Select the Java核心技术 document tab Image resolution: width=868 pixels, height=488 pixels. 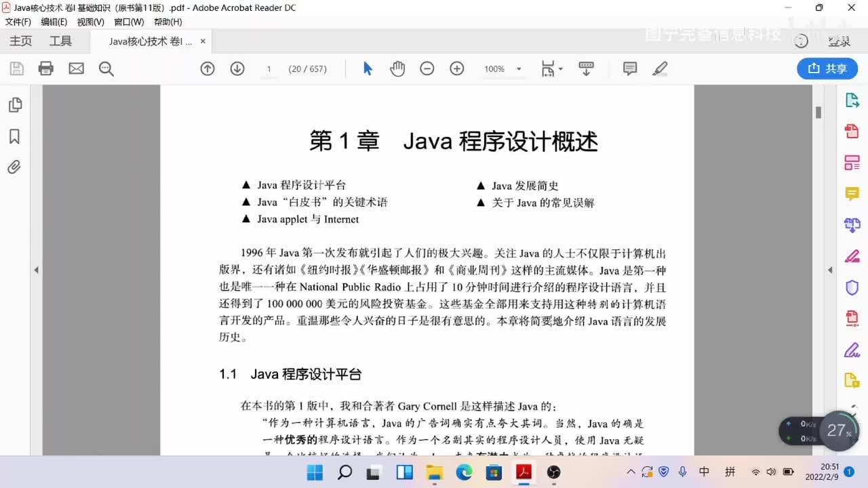151,41
